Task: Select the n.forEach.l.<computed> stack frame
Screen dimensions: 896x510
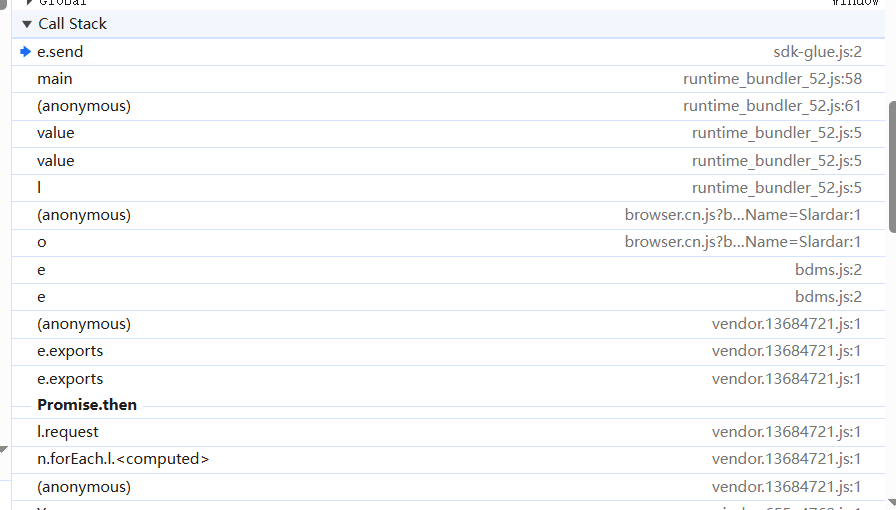Action: click(x=448, y=459)
